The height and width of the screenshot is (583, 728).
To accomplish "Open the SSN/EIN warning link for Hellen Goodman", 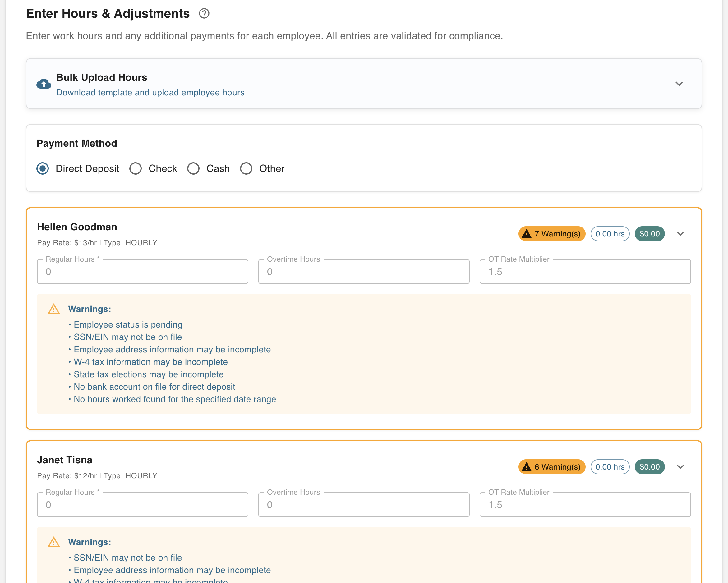I will pos(127,337).
